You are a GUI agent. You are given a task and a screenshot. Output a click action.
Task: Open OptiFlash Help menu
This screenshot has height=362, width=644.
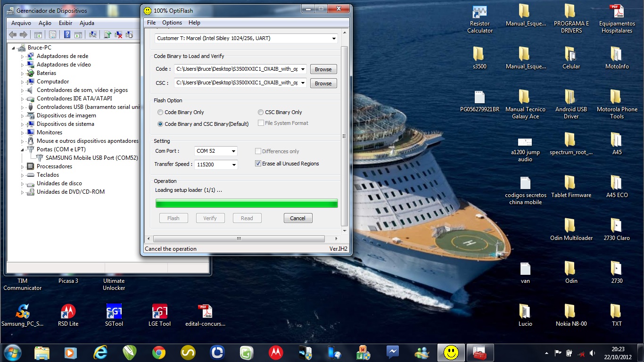pyautogui.click(x=194, y=23)
